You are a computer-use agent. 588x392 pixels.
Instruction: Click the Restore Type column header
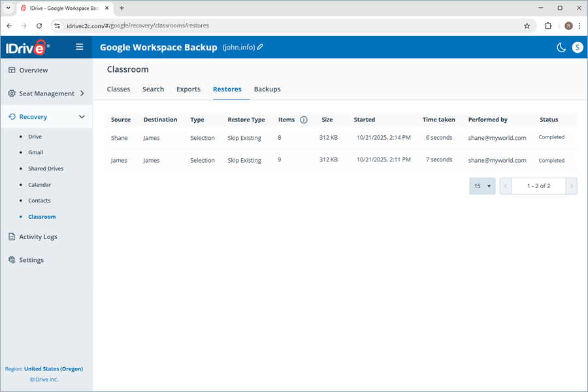(246, 120)
